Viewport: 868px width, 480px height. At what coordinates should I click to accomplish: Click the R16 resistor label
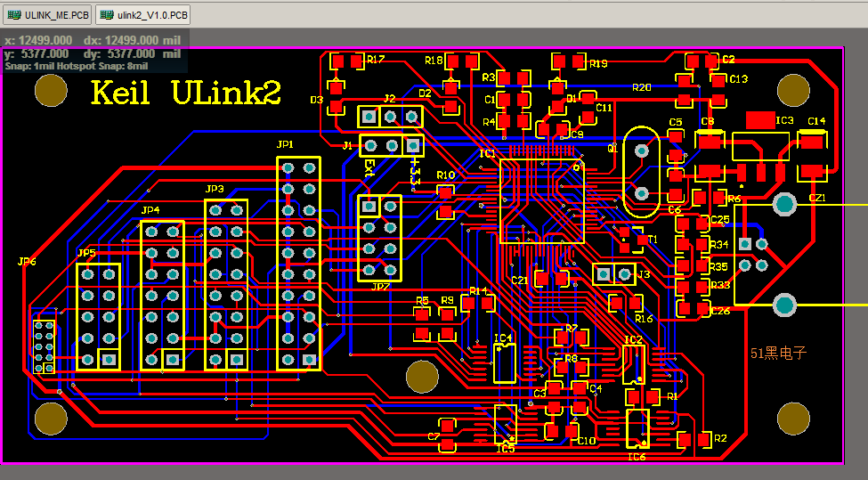tap(644, 318)
